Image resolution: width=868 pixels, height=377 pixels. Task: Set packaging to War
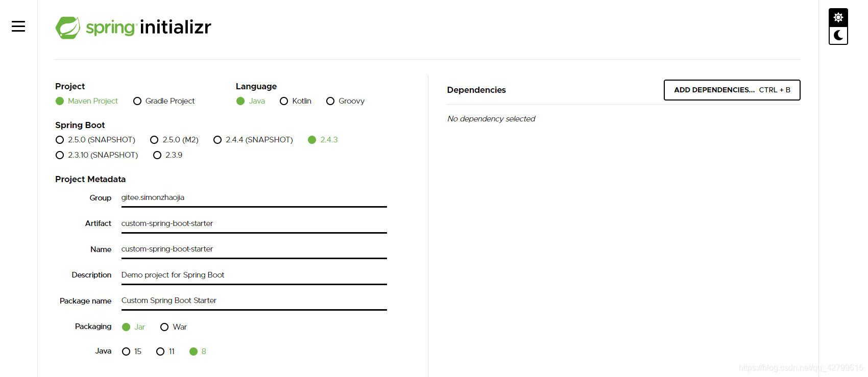coord(174,327)
